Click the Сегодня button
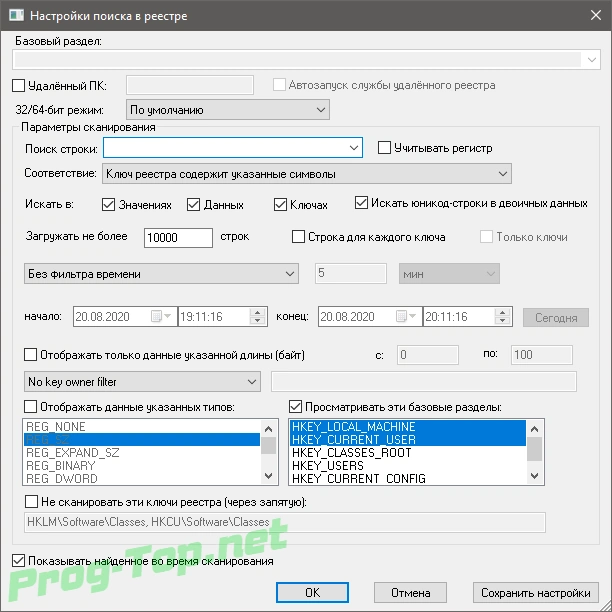 point(556,318)
